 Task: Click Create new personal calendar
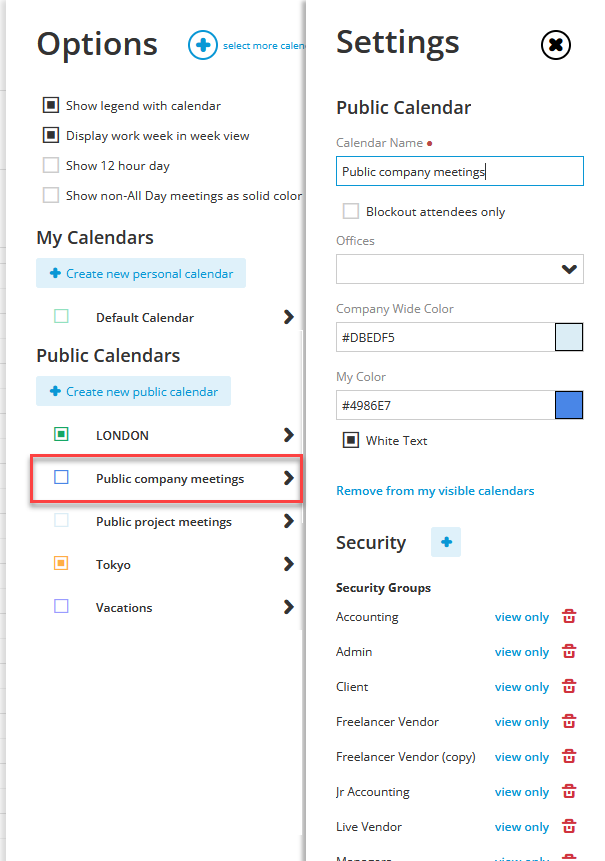[141, 273]
